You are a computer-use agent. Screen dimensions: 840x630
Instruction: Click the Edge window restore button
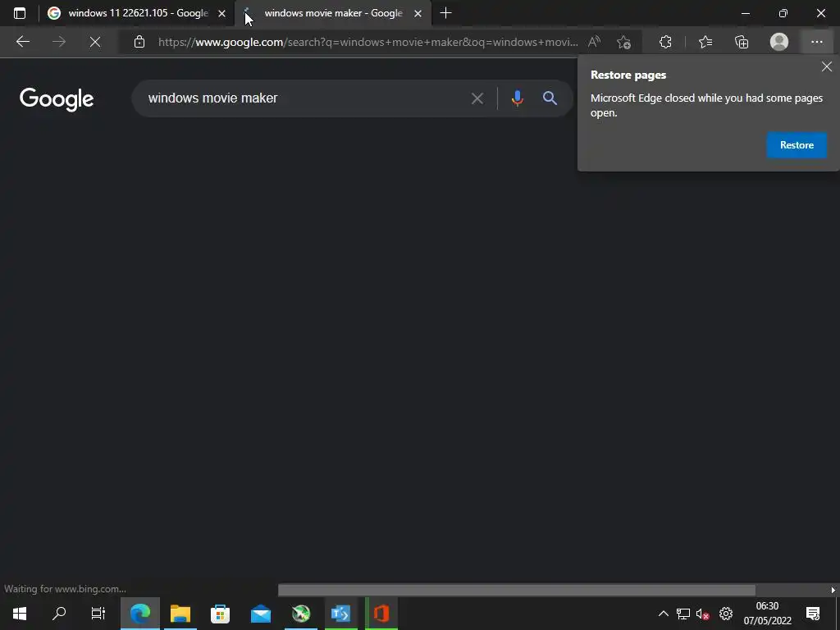click(x=783, y=13)
